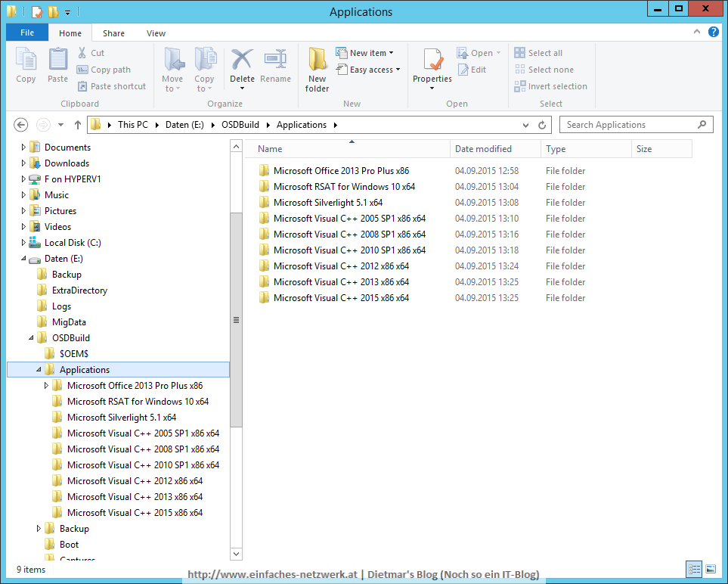The height and width of the screenshot is (584, 728).
Task: Collapse the OSDBuild tree node
Action: tap(31, 337)
